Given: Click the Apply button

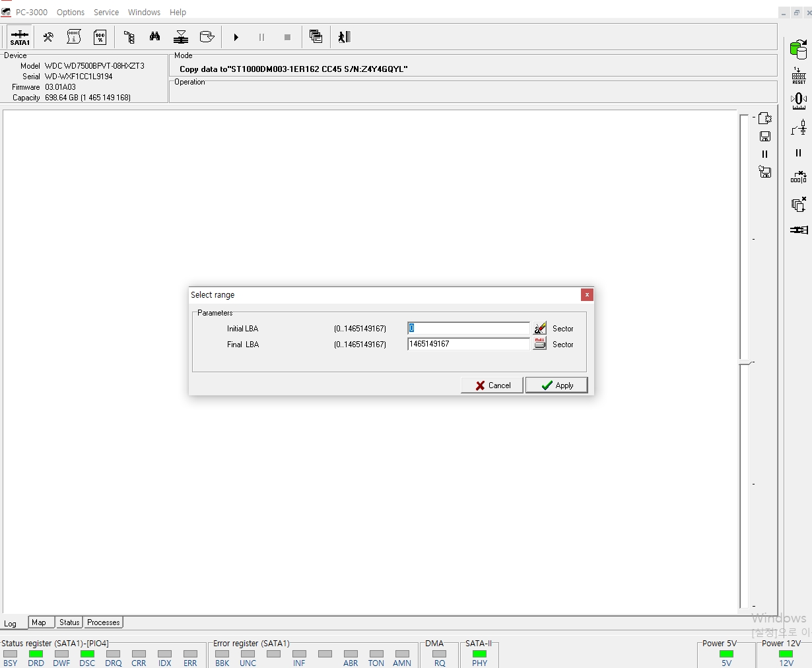Looking at the screenshot, I should [x=557, y=385].
